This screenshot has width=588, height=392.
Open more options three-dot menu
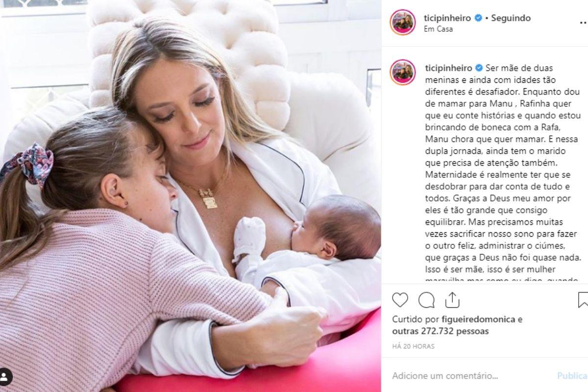point(583,23)
